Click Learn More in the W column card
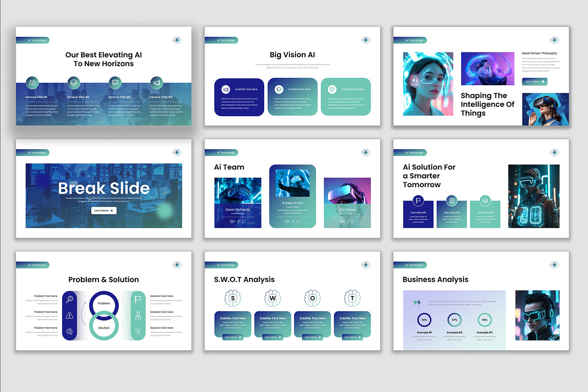 tap(273, 337)
